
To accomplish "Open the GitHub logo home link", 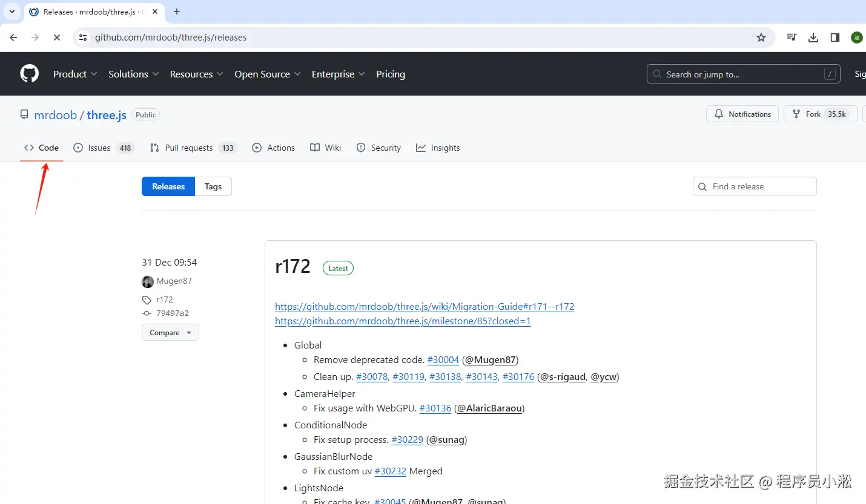I will (x=30, y=74).
